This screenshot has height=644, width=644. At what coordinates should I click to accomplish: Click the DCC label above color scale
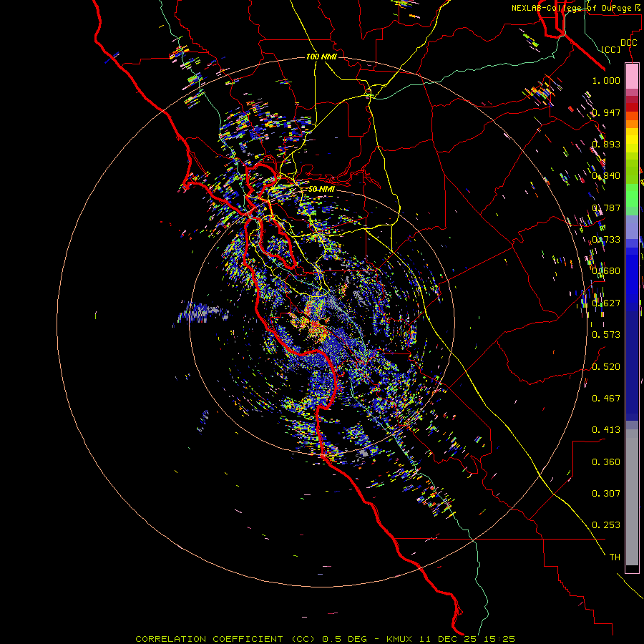point(629,43)
